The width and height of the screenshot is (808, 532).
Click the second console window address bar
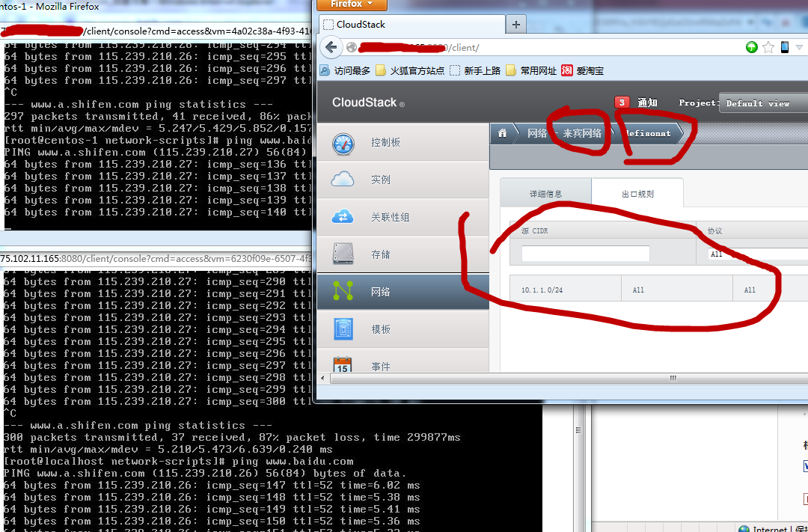(x=156, y=258)
